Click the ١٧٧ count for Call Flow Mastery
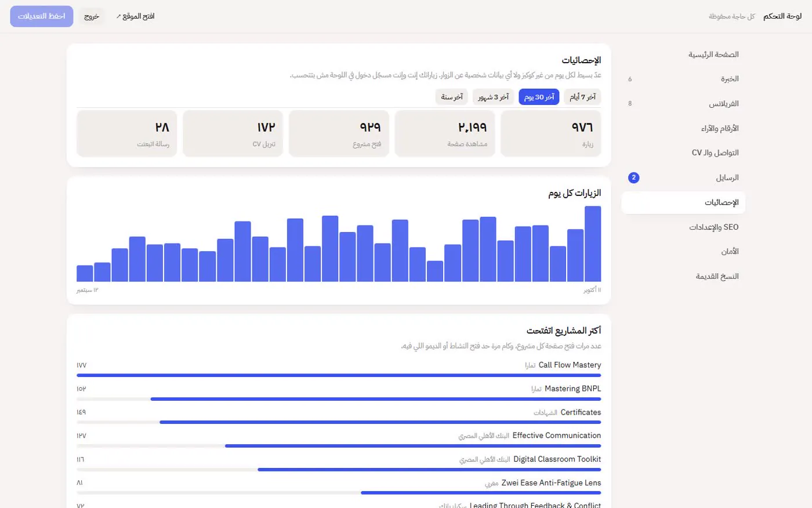Image resolution: width=812 pixels, height=508 pixels. (x=81, y=365)
